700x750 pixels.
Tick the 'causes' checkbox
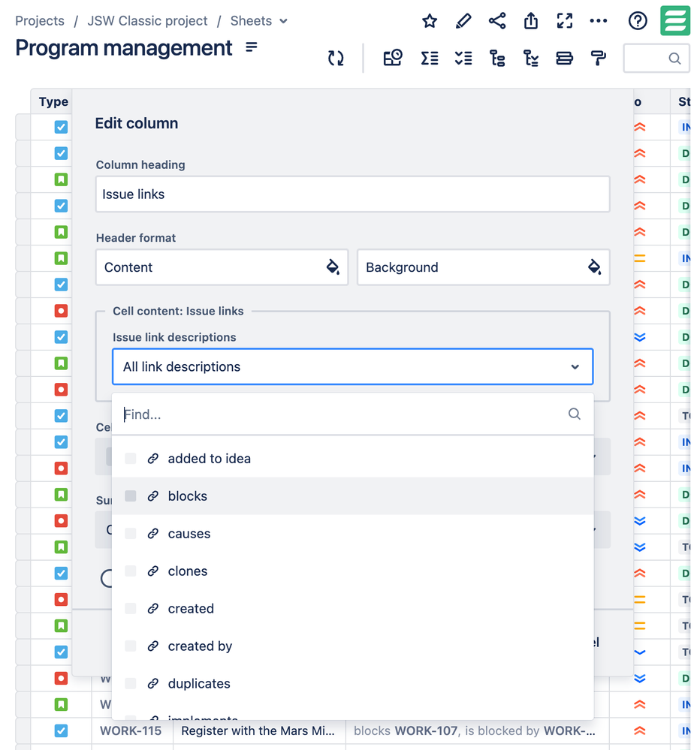(130, 533)
